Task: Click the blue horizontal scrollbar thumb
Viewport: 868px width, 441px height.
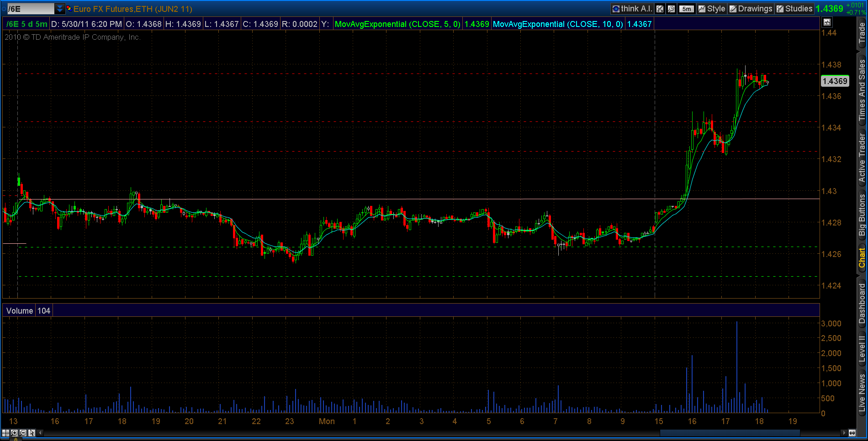Action: (730, 432)
